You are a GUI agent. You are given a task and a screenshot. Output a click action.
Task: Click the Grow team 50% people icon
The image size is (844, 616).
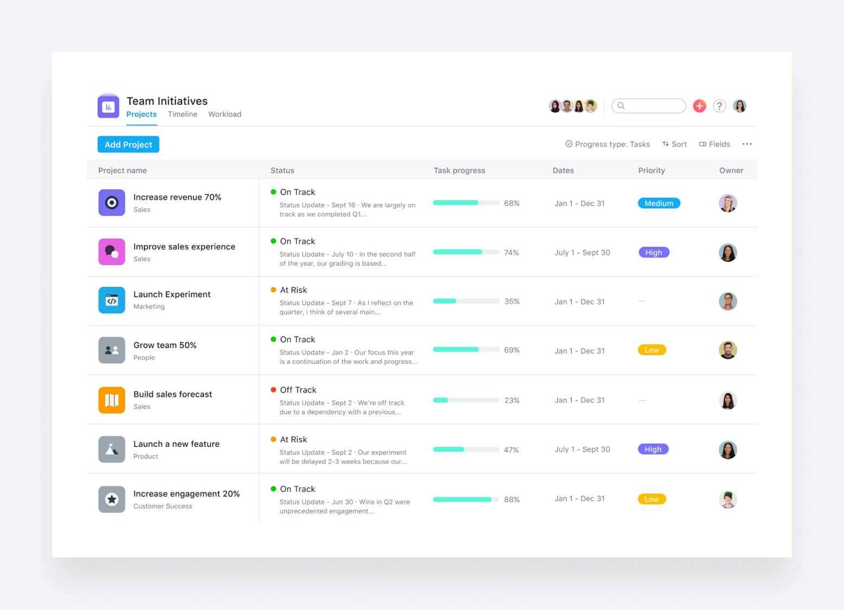[x=112, y=350]
